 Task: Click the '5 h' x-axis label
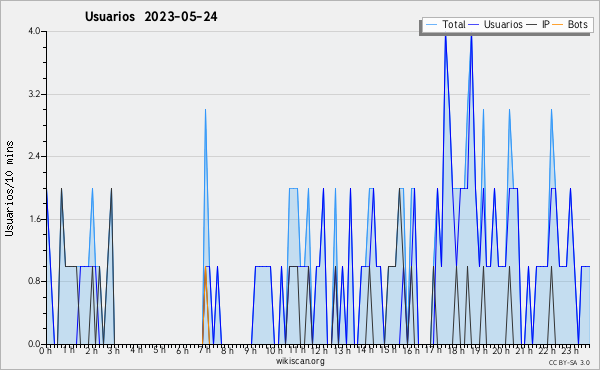point(160,350)
